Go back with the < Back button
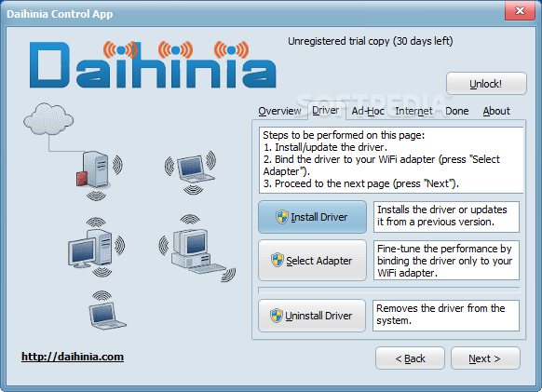542x392 pixels. click(x=410, y=358)
